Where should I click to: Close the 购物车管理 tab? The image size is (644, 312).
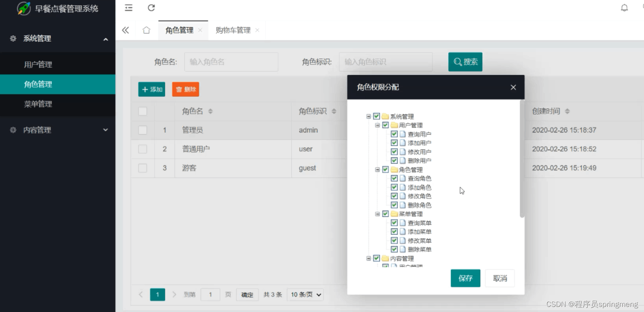click(x=257, y=30)
